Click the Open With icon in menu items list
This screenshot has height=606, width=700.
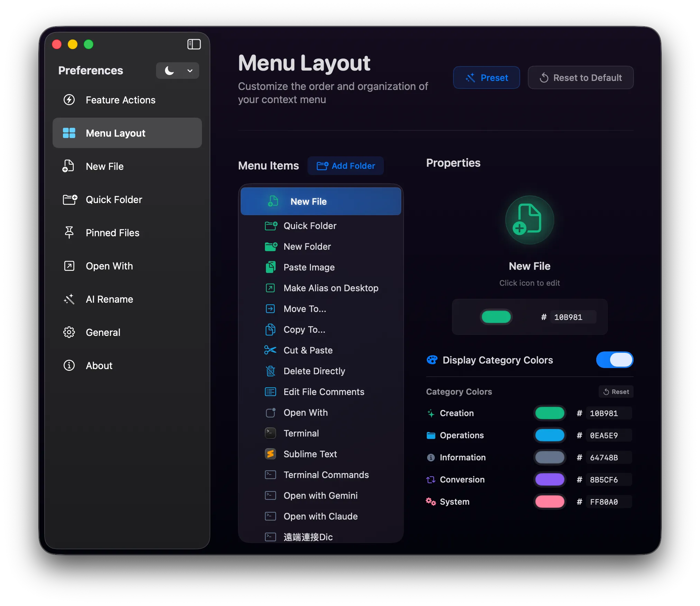[270, 412]
